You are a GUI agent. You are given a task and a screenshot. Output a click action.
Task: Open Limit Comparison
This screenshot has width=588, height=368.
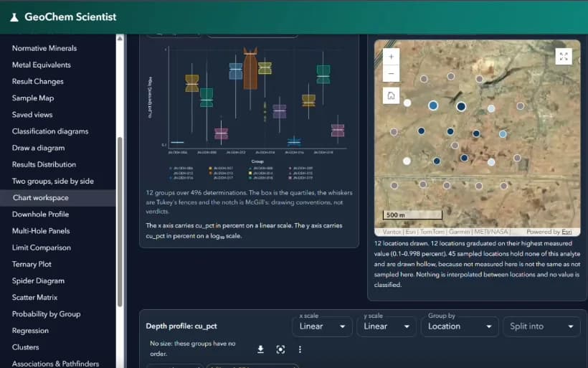(42, 247)
